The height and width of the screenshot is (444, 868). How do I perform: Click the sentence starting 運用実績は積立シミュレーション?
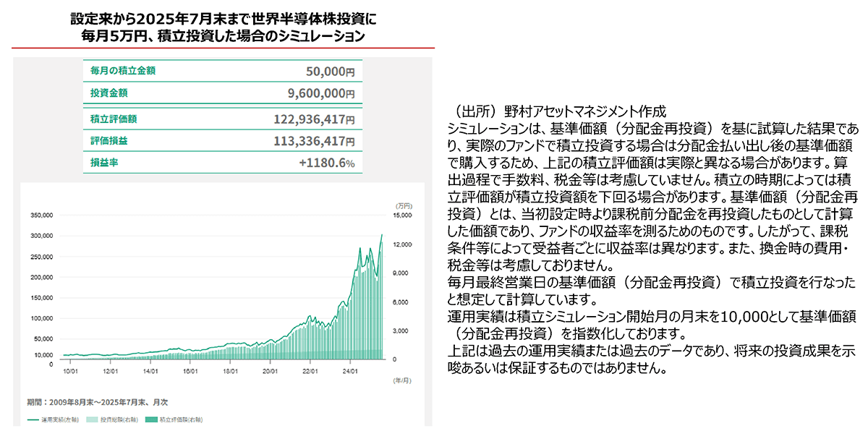653,325
